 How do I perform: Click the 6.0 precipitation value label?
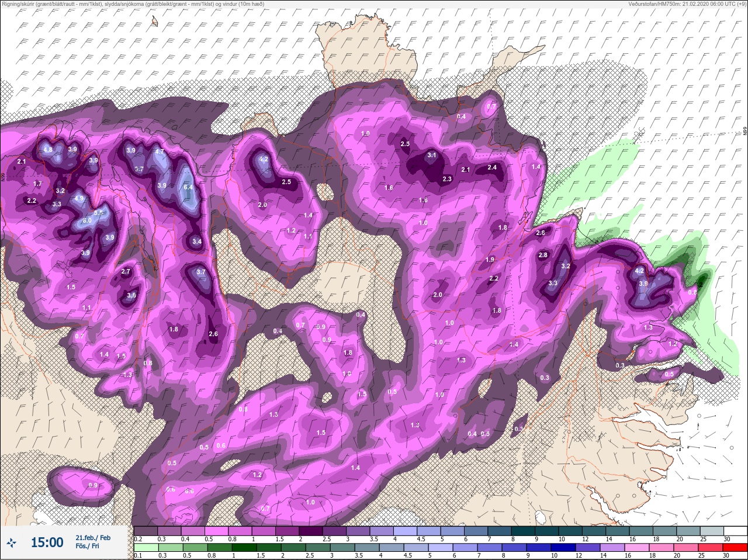(x=87, y=220)
